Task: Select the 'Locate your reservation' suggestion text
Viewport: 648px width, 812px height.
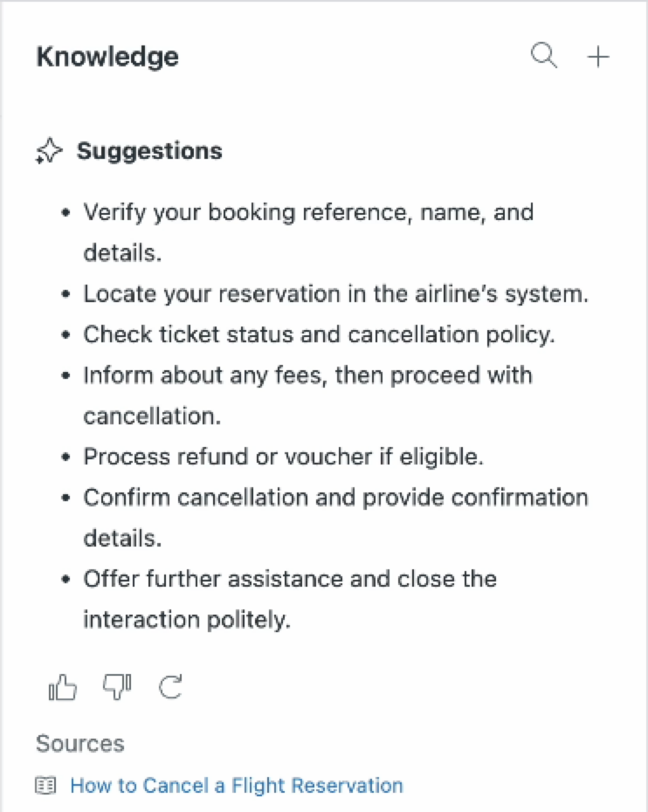Action: tap(336, 294)
